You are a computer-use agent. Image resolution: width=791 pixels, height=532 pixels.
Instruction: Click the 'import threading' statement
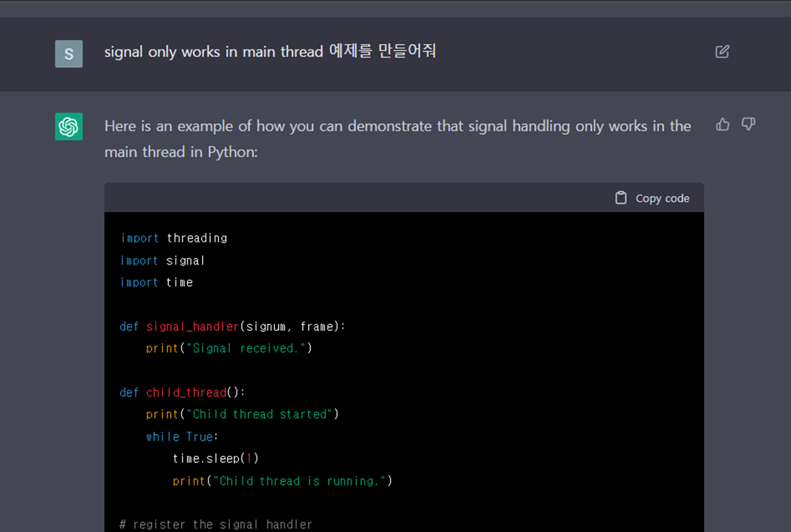point(173,237)
